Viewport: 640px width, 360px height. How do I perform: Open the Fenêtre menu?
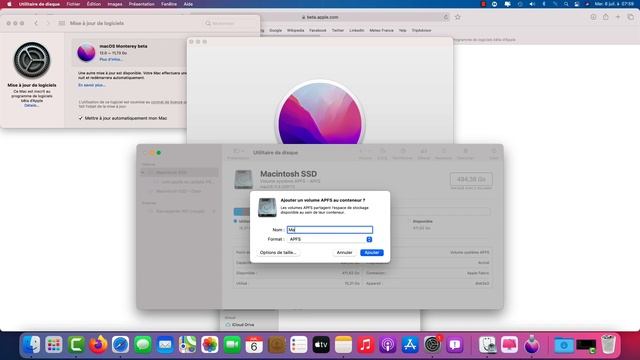click(169, 4)
